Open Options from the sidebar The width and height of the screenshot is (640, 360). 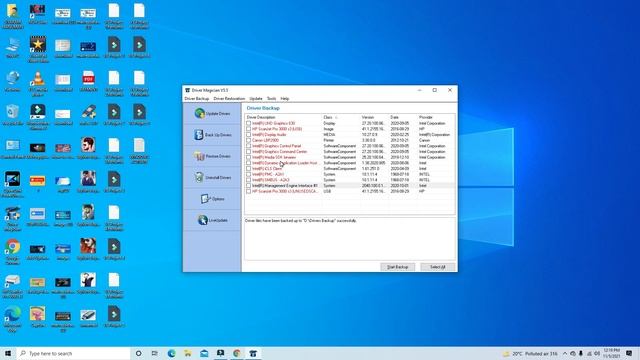(x=212, y=199)
